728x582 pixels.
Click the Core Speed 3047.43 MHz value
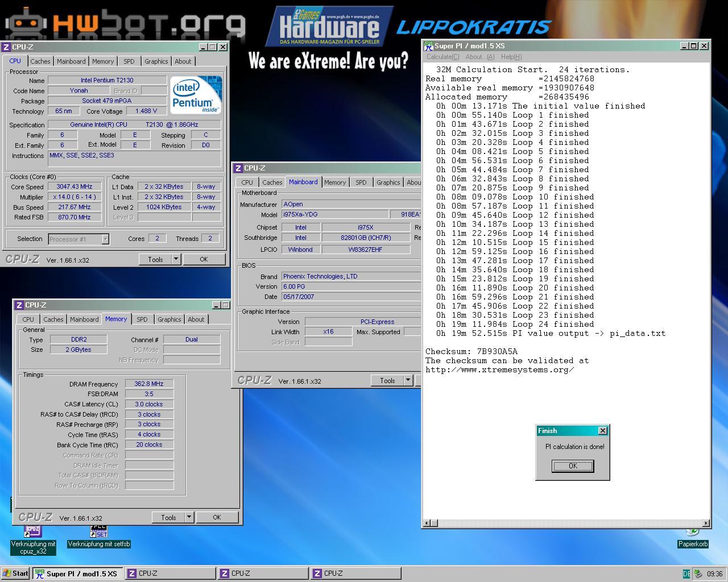point(75,186)
